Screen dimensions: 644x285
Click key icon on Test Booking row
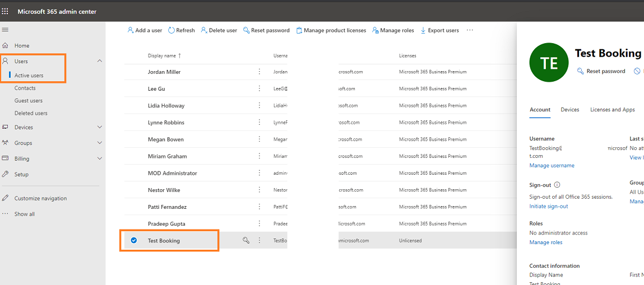246,241
